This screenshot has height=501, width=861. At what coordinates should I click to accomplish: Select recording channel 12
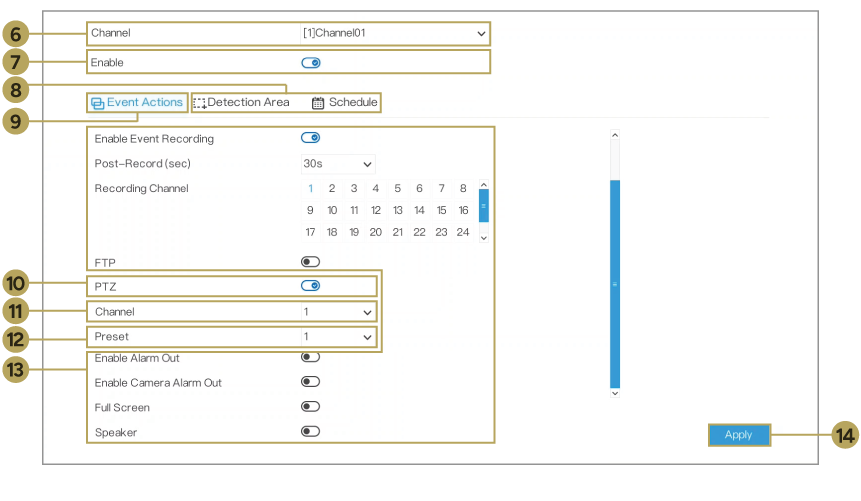[x=376, y=210]
